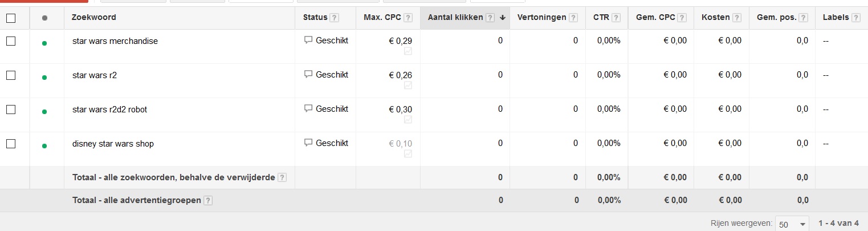
Task: Click speech bubble icon for star wars merchandise
Action: pos(308,40)
